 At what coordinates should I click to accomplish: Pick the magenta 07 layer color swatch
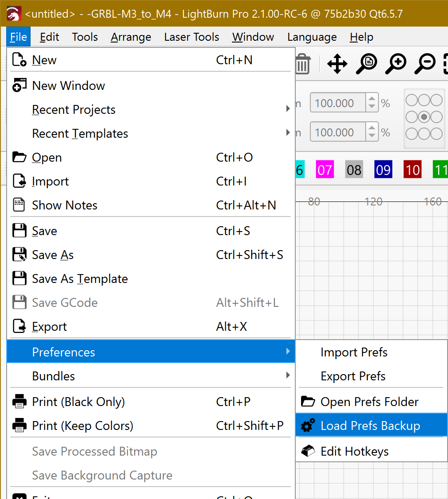tap(324, 170)
